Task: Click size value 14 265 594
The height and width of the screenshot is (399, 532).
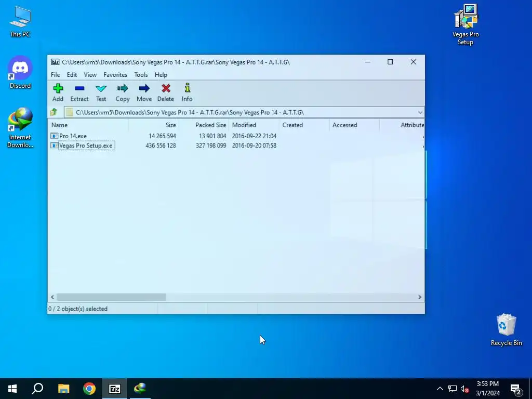Action: click(x=162, y=136)
